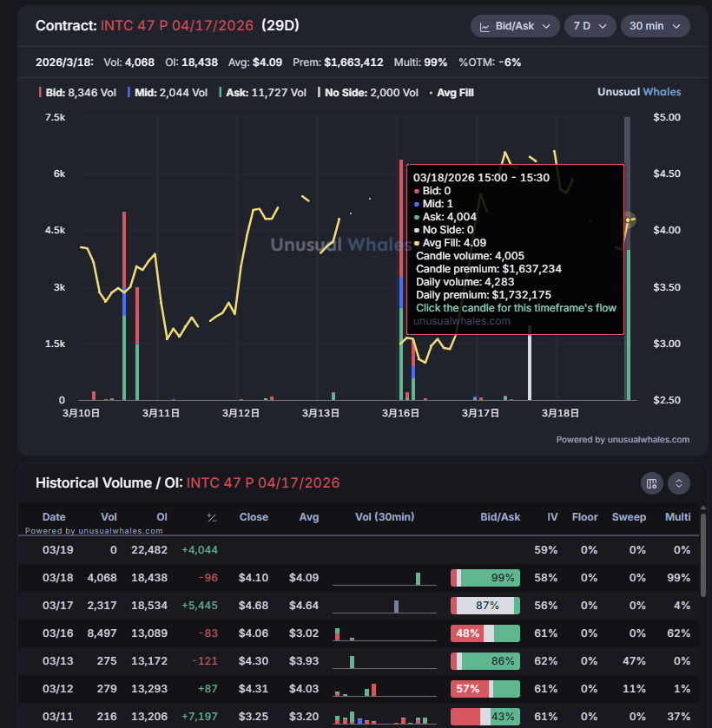712x728 pixels.
Task: Click the Vol (30min) column header
Action: click(x=385, y=517)
